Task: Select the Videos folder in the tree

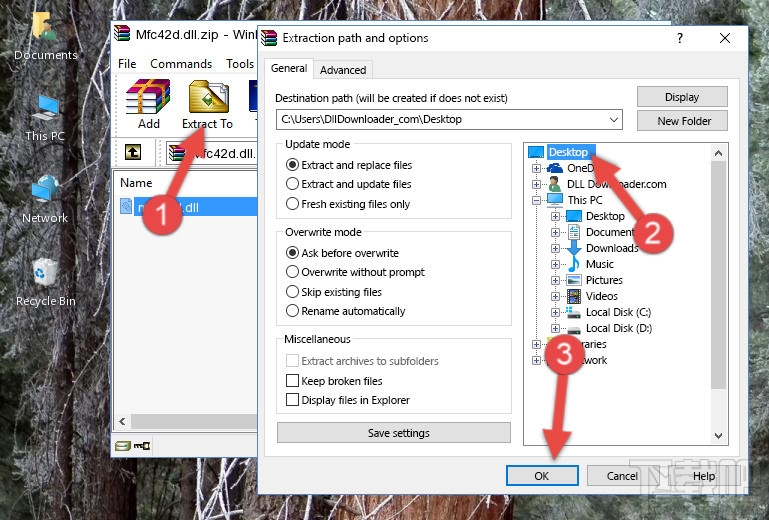Action: click(601, 296)
